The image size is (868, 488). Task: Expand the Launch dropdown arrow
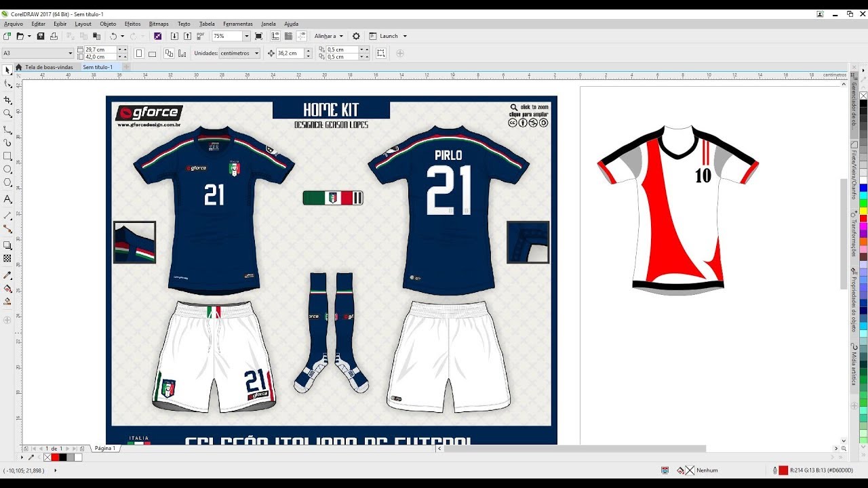point(405,36)
